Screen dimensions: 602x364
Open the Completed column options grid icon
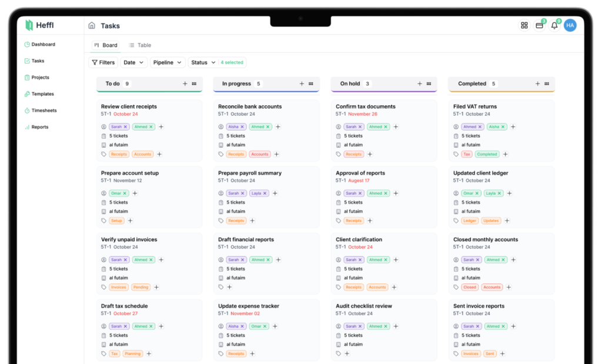[x=546, y=84]
